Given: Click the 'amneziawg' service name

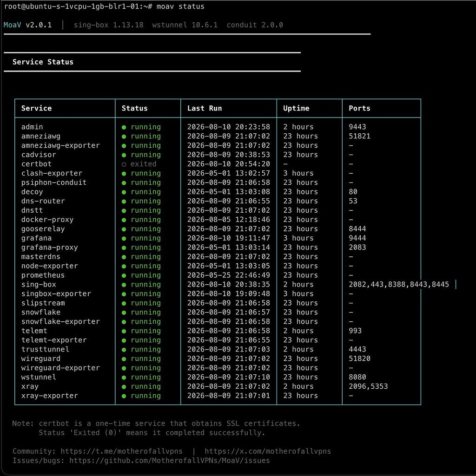Looking at the screenshot, I should tap(41, 137).
